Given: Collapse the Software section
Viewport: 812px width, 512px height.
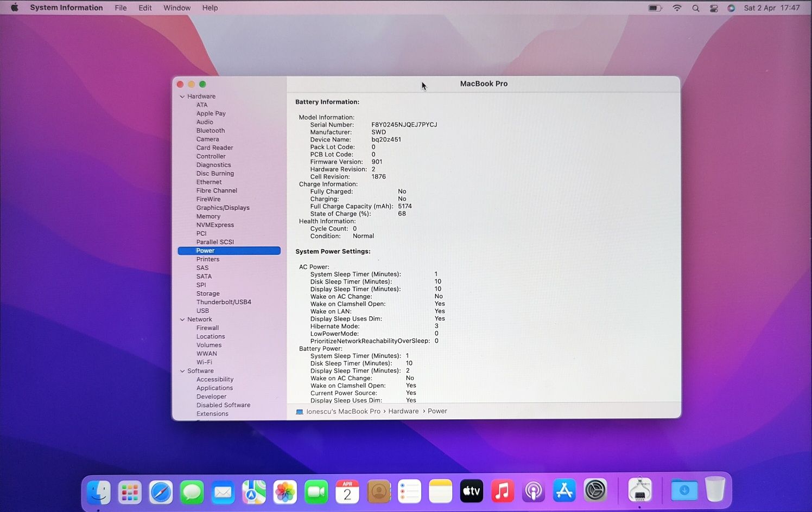Looking at the screenshot, I should tap(182, 371).
